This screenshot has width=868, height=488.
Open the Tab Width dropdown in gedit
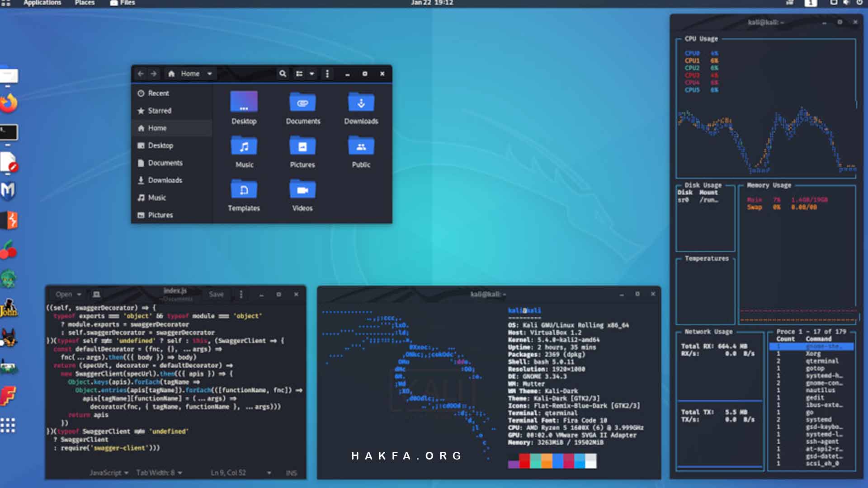[159, 473]
